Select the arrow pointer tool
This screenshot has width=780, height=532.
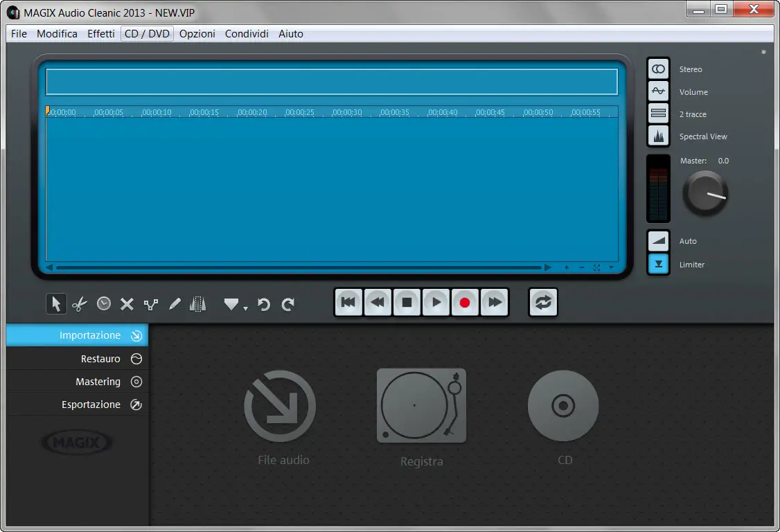coord(56,303)
